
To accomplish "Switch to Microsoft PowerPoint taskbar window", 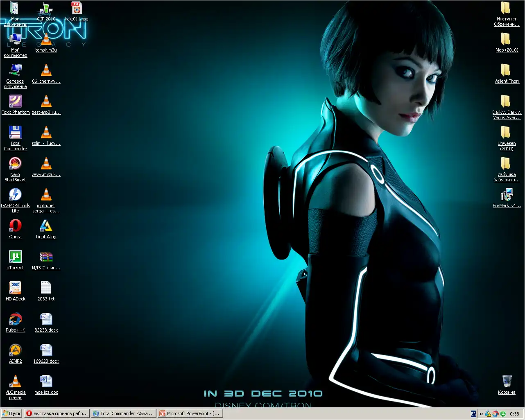I will 190,413.
